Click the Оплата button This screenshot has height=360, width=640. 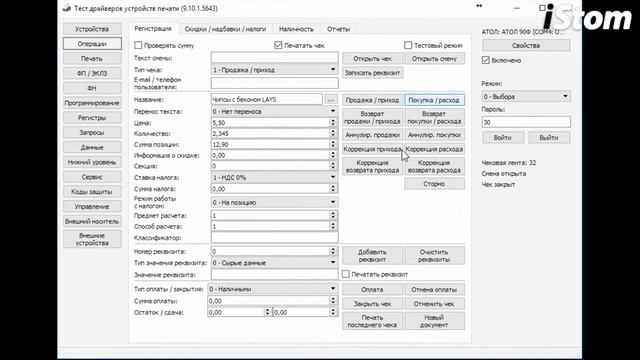tap(372, 289)
